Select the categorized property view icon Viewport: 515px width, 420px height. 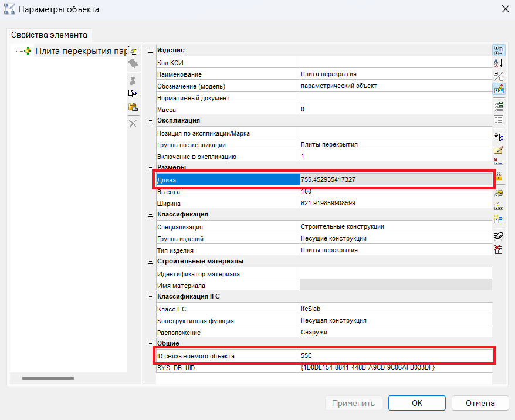click(499, 50)
